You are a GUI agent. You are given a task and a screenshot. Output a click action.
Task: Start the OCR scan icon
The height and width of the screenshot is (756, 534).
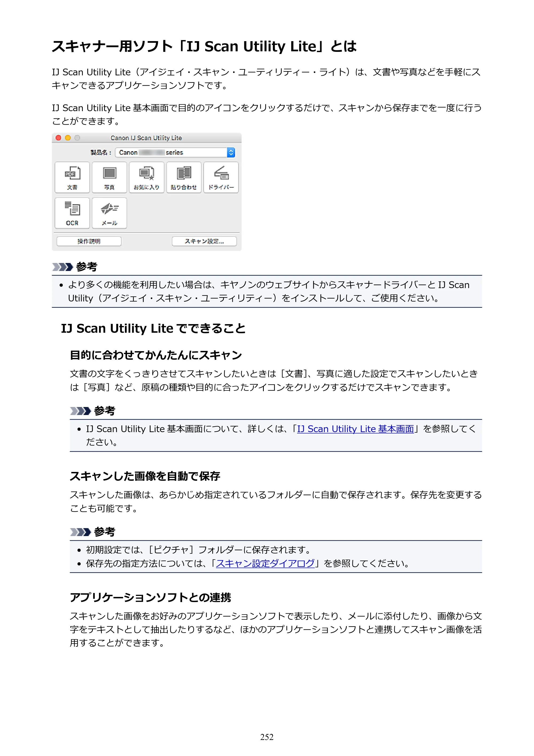click(x=72, y=213)
